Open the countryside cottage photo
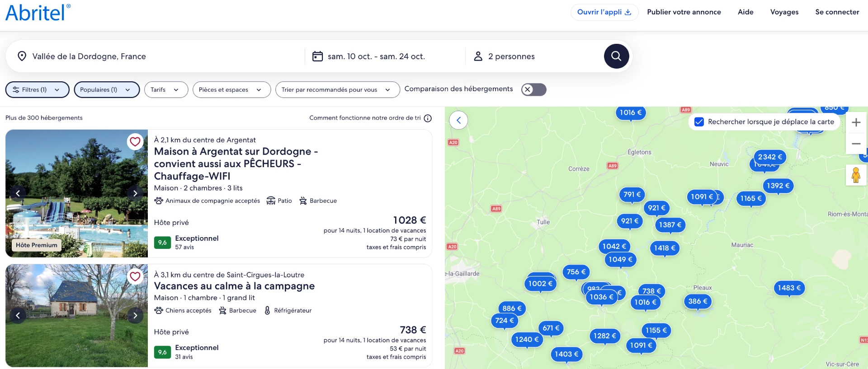The height and width of the screenshot is (369, 868). (x=76, y=316)
